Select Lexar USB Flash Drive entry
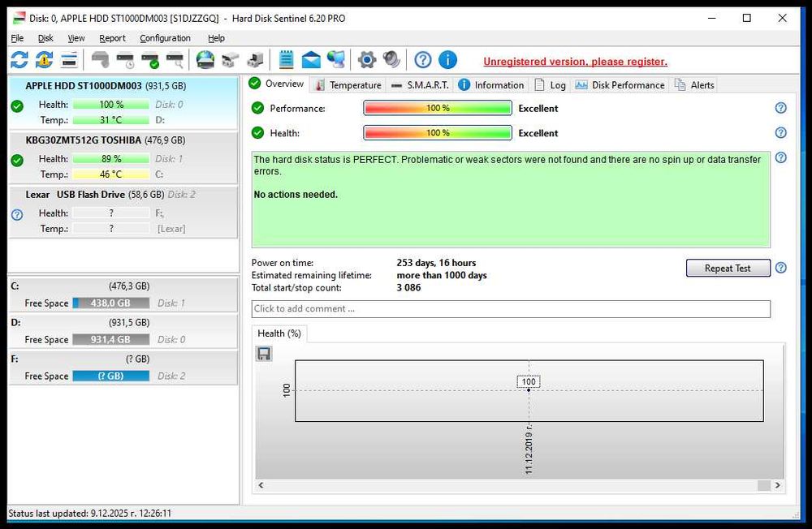Viewport: 812px width, 529px height. [x=123, y=213]
